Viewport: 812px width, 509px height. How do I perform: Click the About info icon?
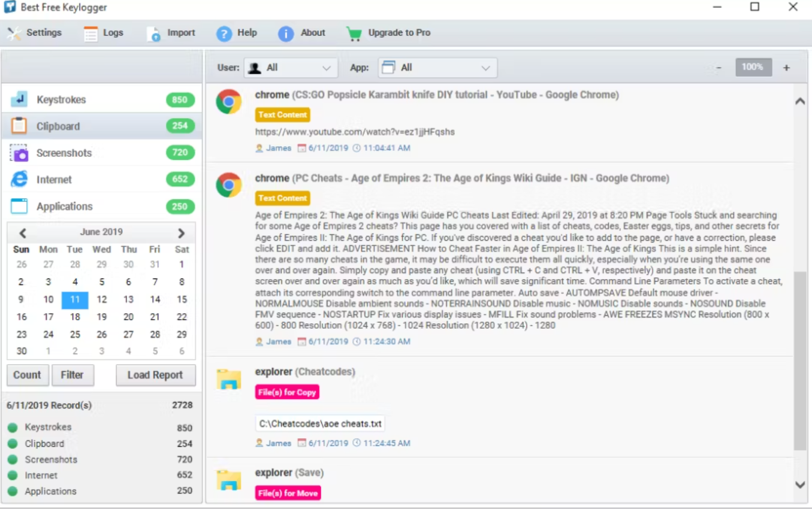pyautogui.click(x=286, y=34)
